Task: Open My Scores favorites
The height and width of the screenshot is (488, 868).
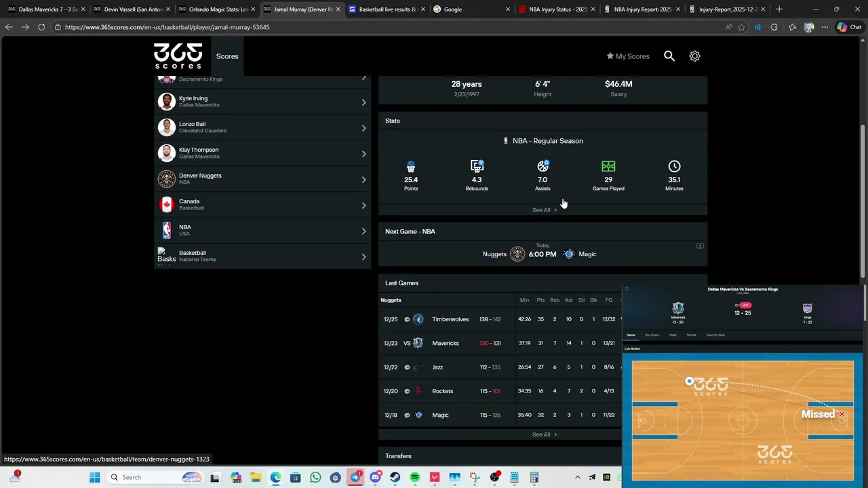Action: point(628,56)
